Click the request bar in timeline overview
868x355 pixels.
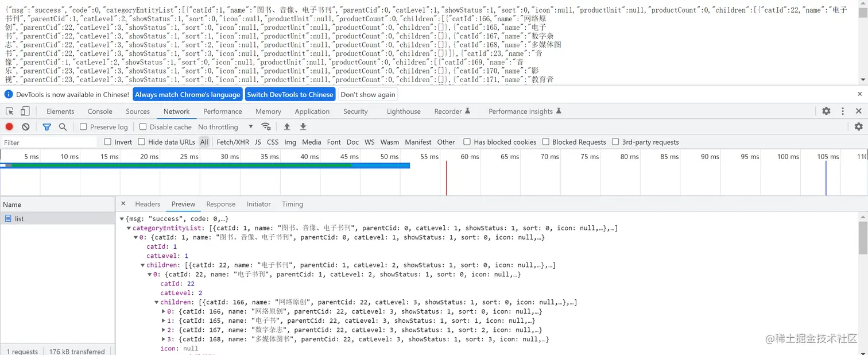pos(205,165)
